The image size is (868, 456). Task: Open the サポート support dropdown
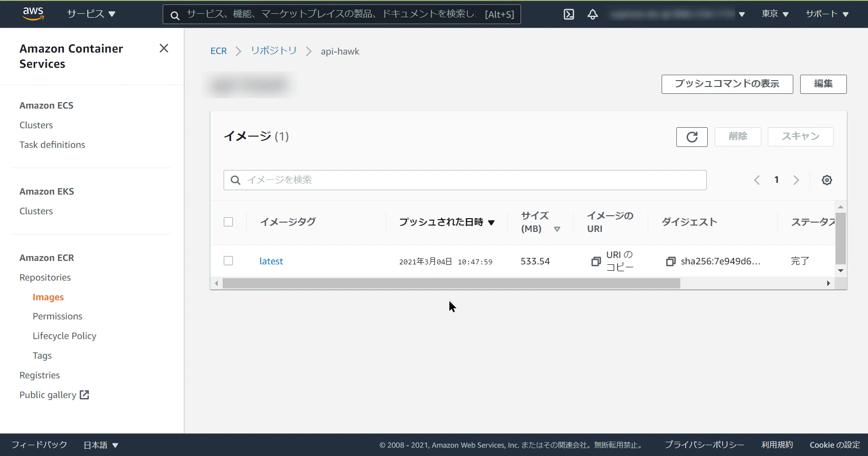(x=827, y=14)
